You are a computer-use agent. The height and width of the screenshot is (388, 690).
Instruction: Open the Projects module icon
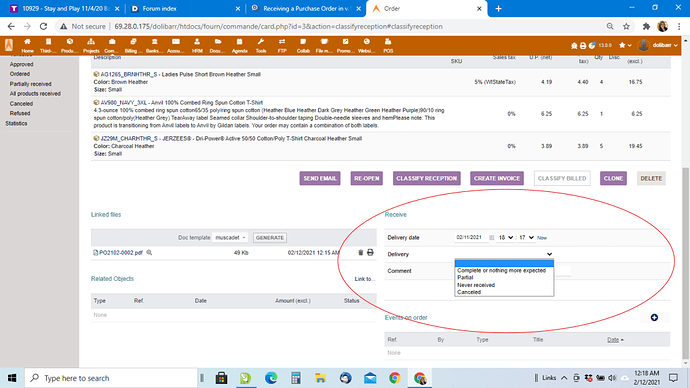(91, 45)
